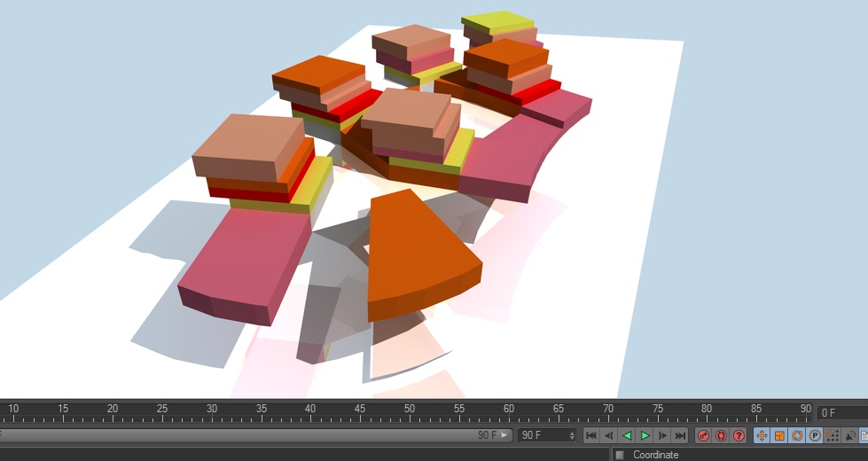Step to the previous frame
Image resolution: width=868 pixels, height=461 pixels.
coord(609,435)
